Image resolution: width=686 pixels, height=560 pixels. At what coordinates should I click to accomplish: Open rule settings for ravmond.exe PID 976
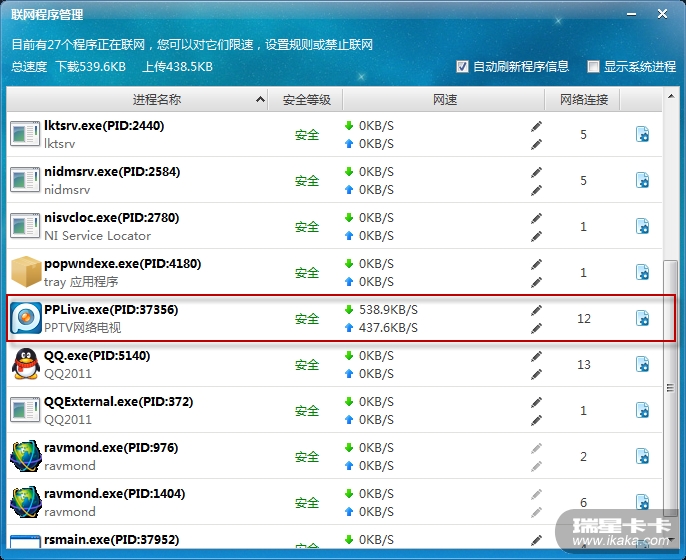click(642, 456)
